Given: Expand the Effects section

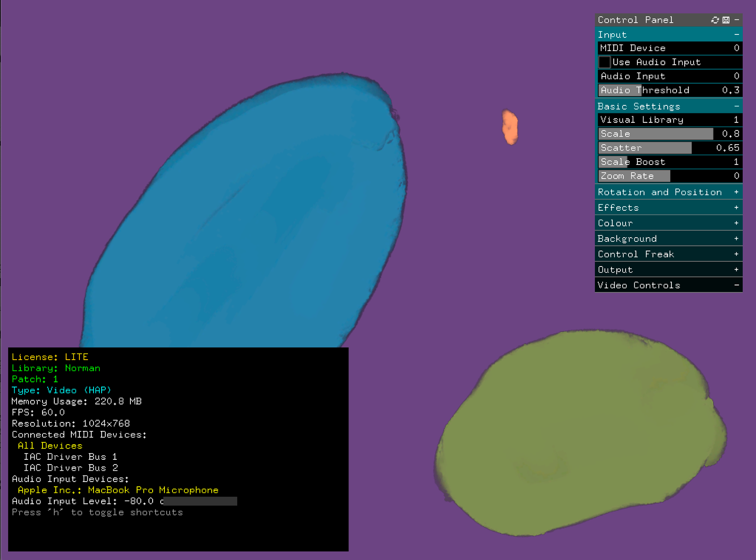Looking at the screenshot, I should point(737,207).
